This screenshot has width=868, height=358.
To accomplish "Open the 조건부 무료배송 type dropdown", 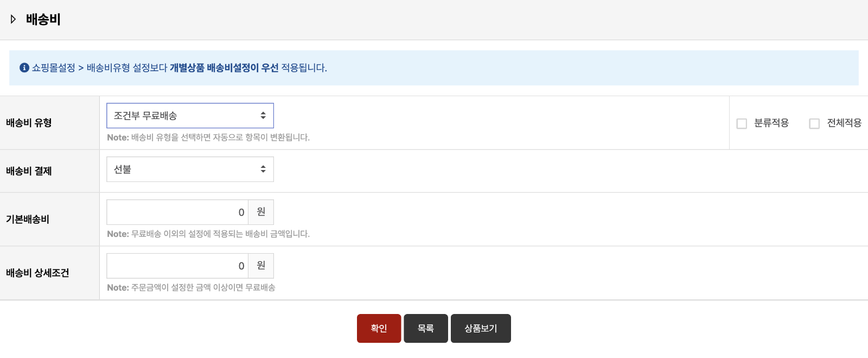I will (x=190, y=116).
